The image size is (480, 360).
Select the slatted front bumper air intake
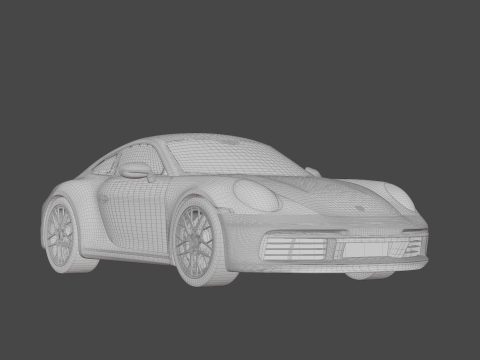coord(293,249)
